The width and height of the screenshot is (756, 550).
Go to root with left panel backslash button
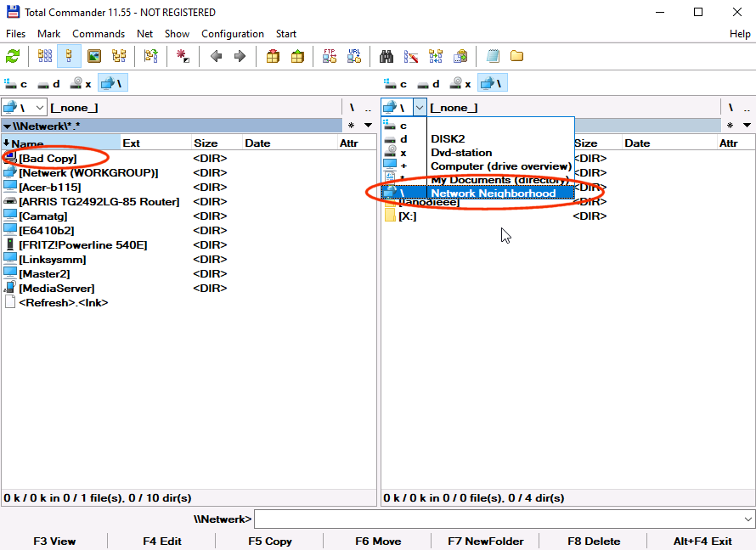(352, 108)
